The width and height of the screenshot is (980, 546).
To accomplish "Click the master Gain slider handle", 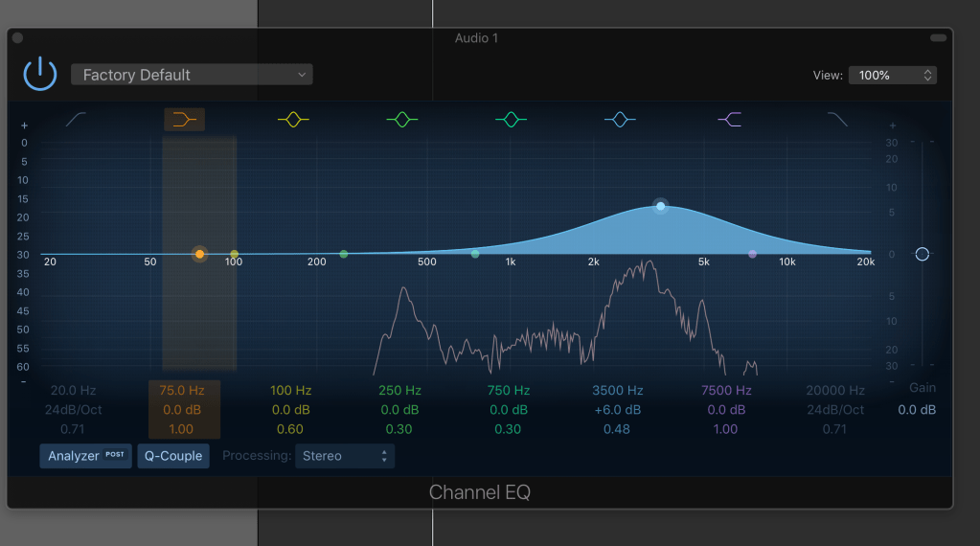I will click(x=922, y=254).
